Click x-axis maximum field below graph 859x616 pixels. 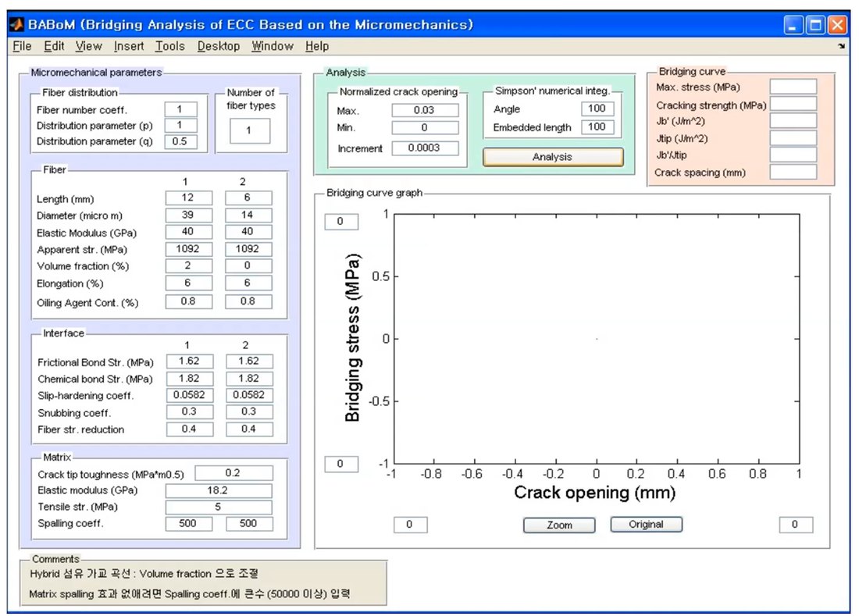point(796,525)
